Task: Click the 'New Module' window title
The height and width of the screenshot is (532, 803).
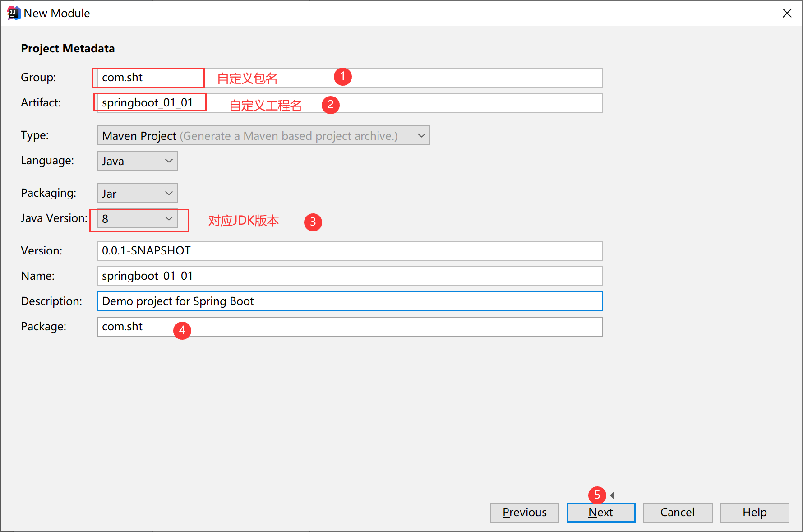Action: point(57,14)
